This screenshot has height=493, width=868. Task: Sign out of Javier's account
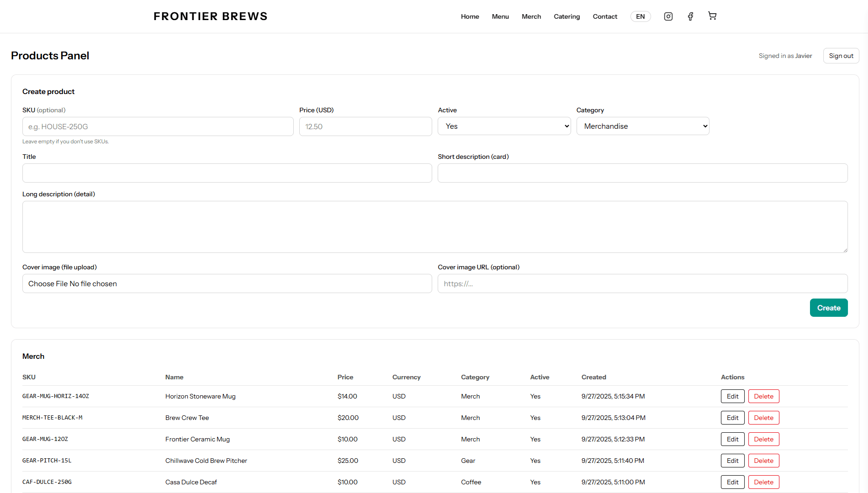[x=841, y=56]
